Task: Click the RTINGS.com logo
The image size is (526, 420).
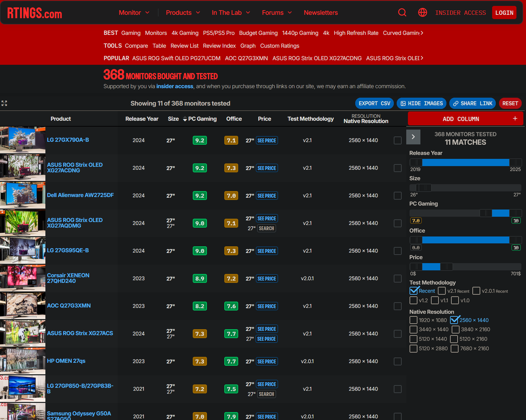Action: click(35, 13)
